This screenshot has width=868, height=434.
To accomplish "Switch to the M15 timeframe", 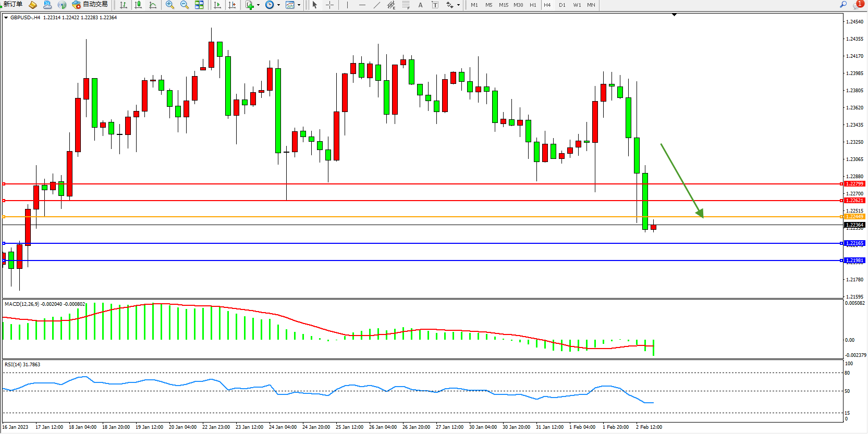I will (504, 5).
